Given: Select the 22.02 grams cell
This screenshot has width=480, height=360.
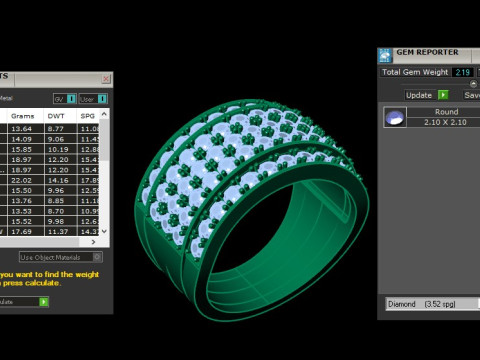Looking at the screenshot, I should coord(25,180).
